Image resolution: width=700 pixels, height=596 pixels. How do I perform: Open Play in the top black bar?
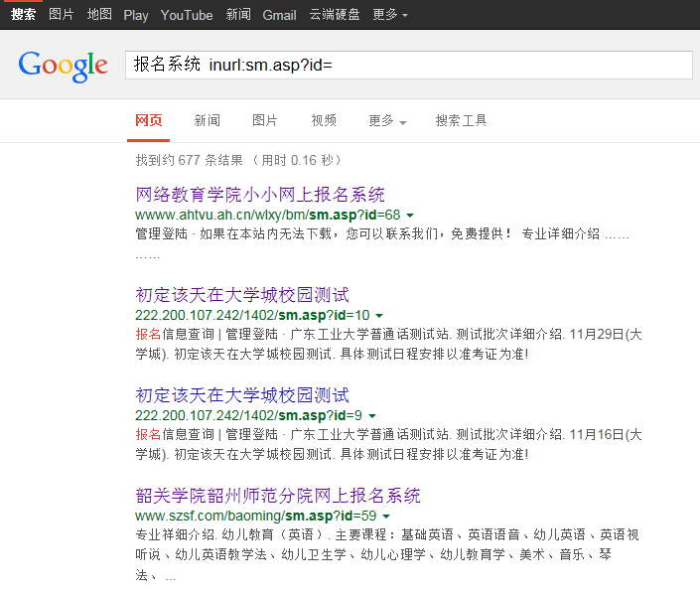coord(136,15)
